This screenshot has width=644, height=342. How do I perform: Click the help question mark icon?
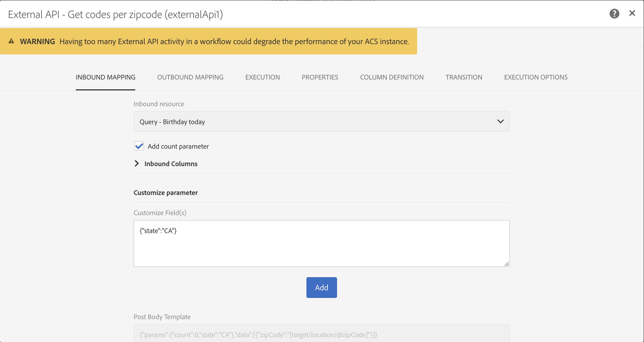[x=614, y=14]
